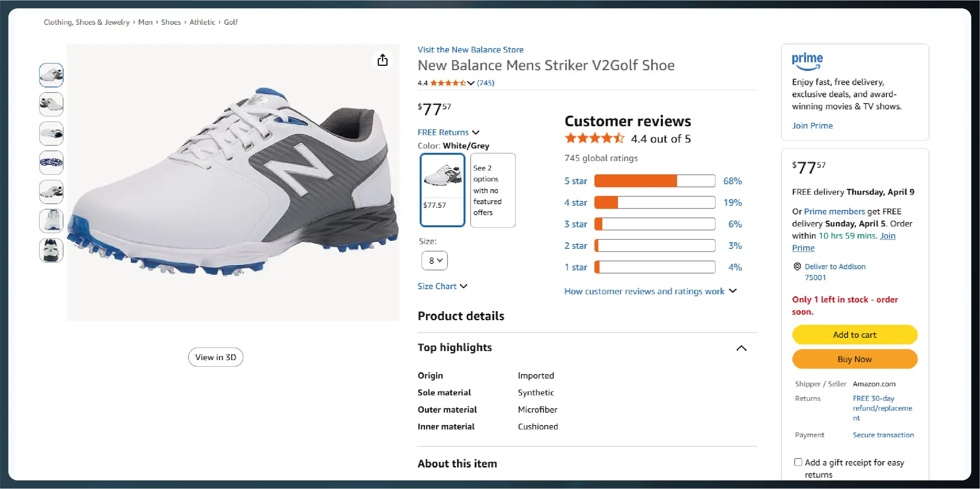Open rating popover chevron beside stars
Image resolution: width=980 pixels, height=489 pixels.
pyautogui.click(x=471, y=83)
